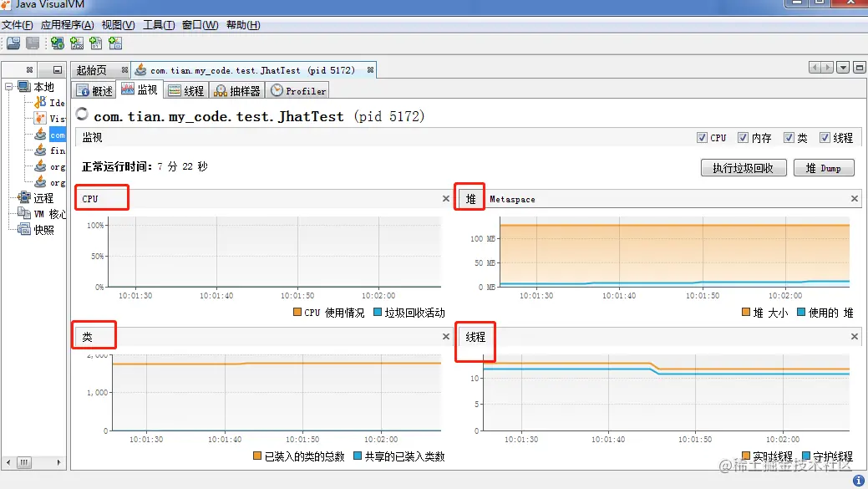Close the applications sidebar panel
Image resolution: width=868 pixels, height=489 pixels.
(29, 69)
